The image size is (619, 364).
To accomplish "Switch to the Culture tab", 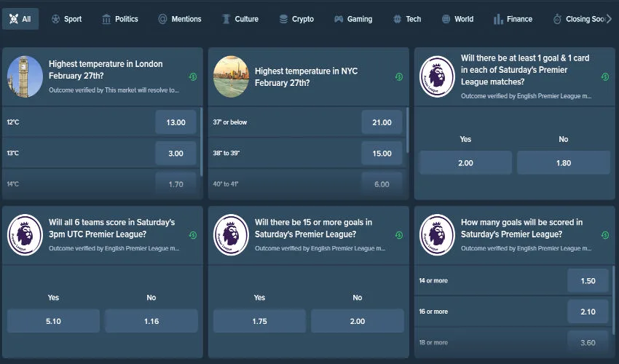I will (240, 19).
